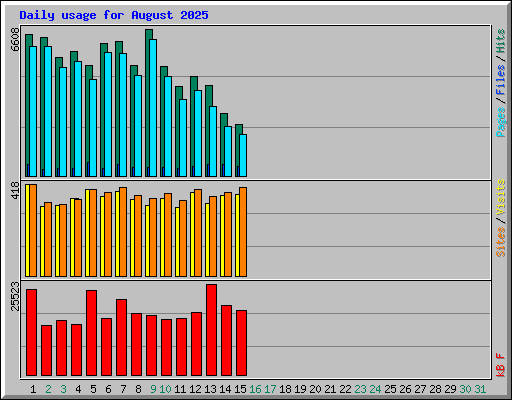Click the red 'KB F' legend text
The image size is (512, 400).
(x=500, y=365)
